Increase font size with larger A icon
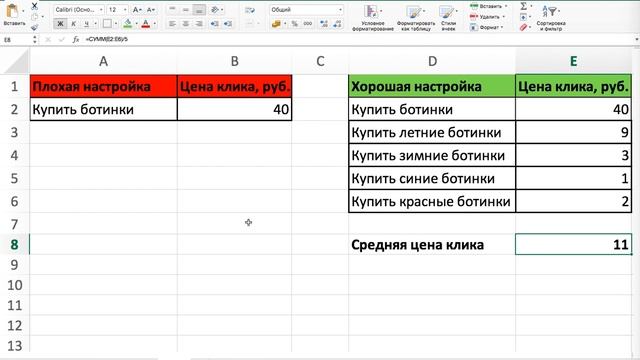Viewport: 640px width, 360px height. (x=137, y=9)
